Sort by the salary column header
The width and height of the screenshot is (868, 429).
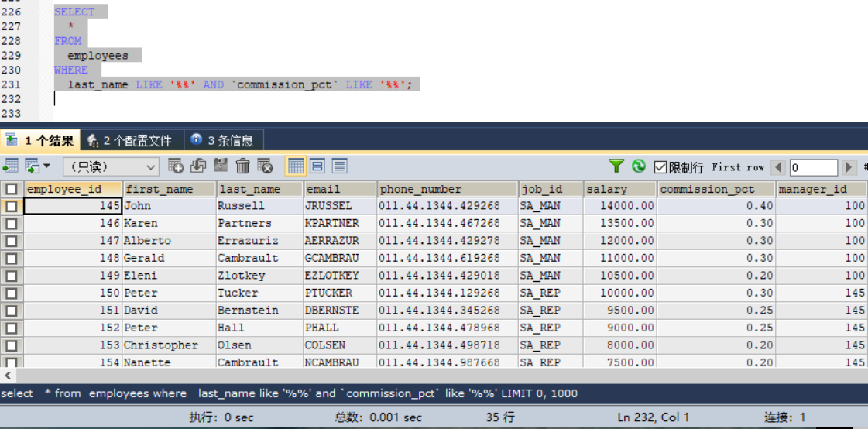click(x=620, y=189)
